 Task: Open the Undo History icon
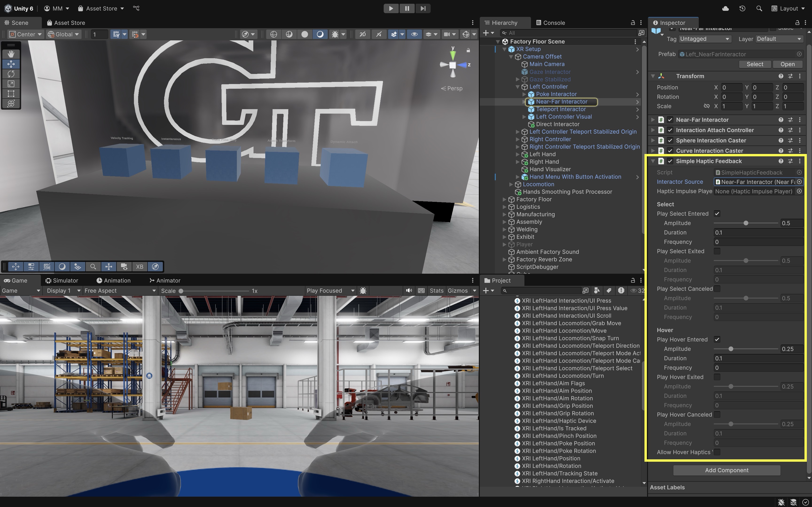tap(742, 8)
